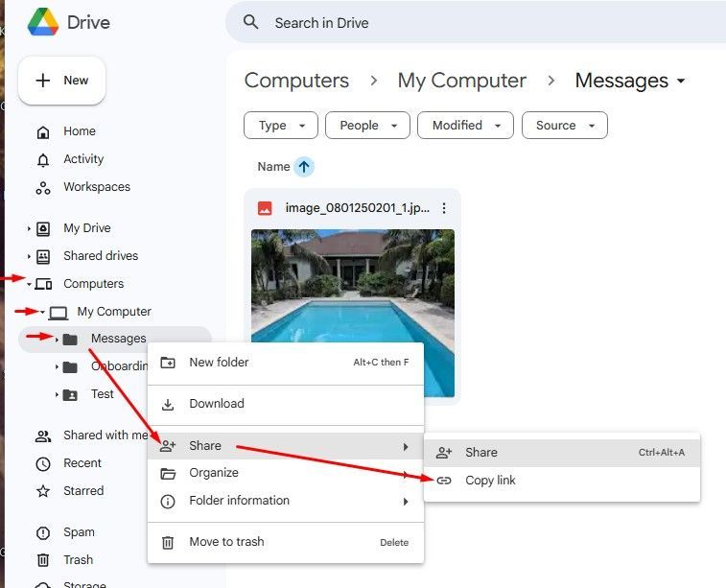This screenshot has height=588, width=726.
Task: Select the My Drive icon
Action: (x=43, y=228)
